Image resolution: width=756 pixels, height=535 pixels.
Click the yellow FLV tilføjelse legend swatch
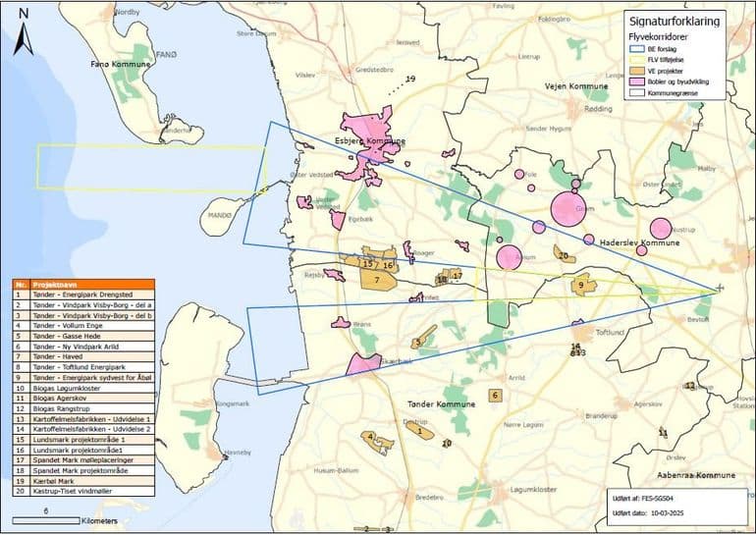(x=637, y=59)
